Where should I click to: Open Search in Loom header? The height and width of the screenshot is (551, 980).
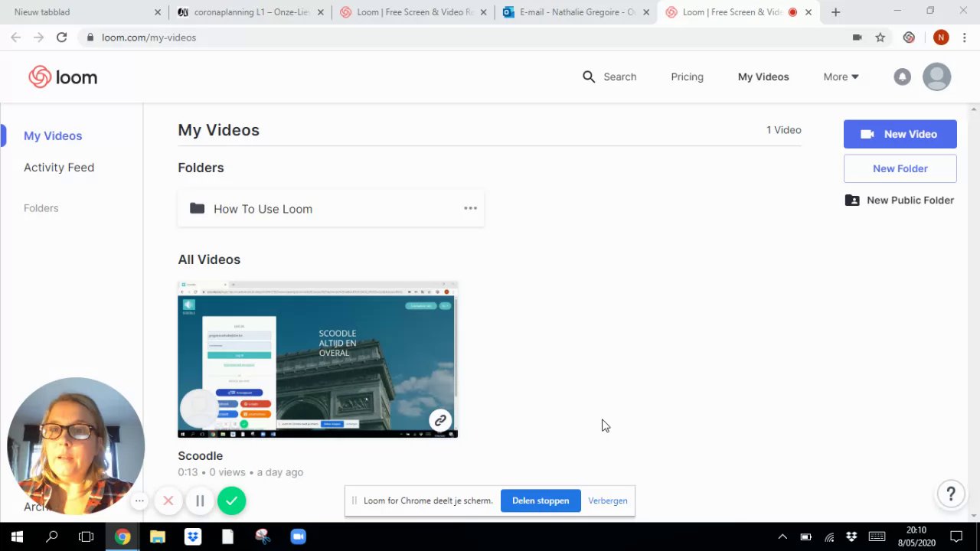[609, 77]
